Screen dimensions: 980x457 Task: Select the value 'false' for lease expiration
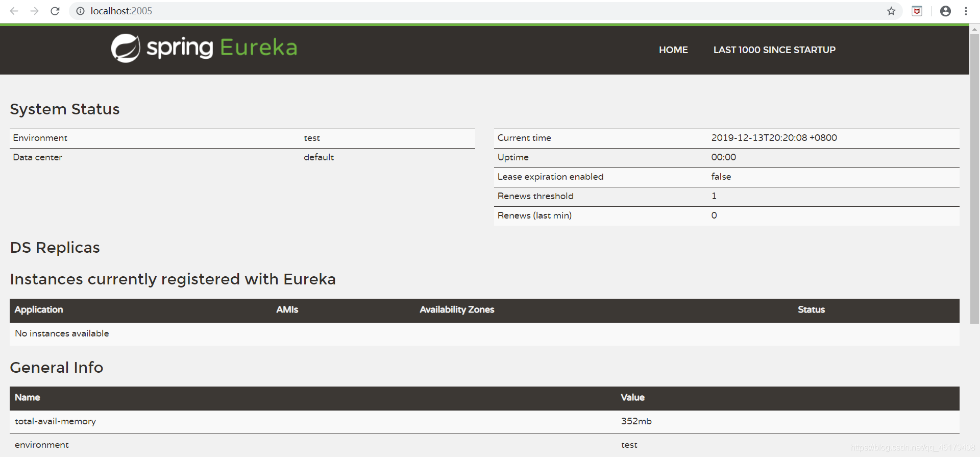tap(721, 177)
